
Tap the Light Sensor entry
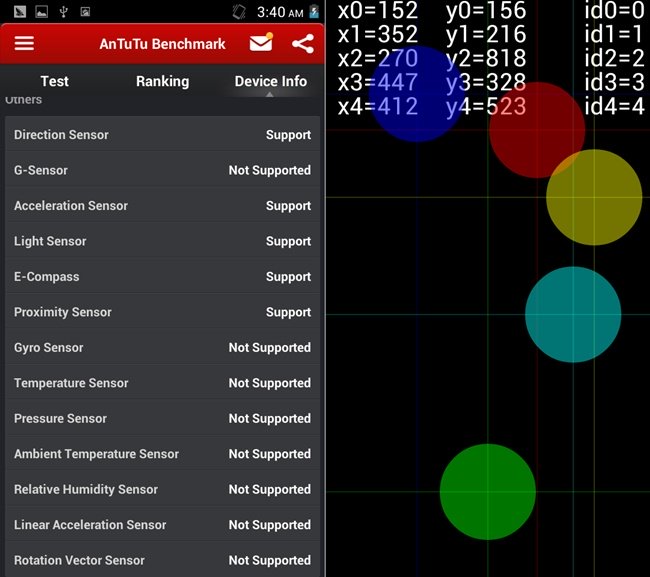coord(162,241)
